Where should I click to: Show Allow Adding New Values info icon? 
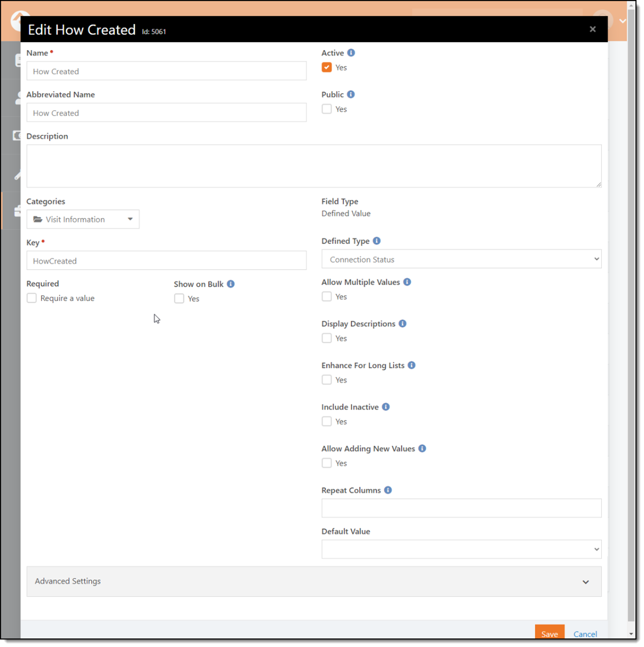[x=422, y=448]
